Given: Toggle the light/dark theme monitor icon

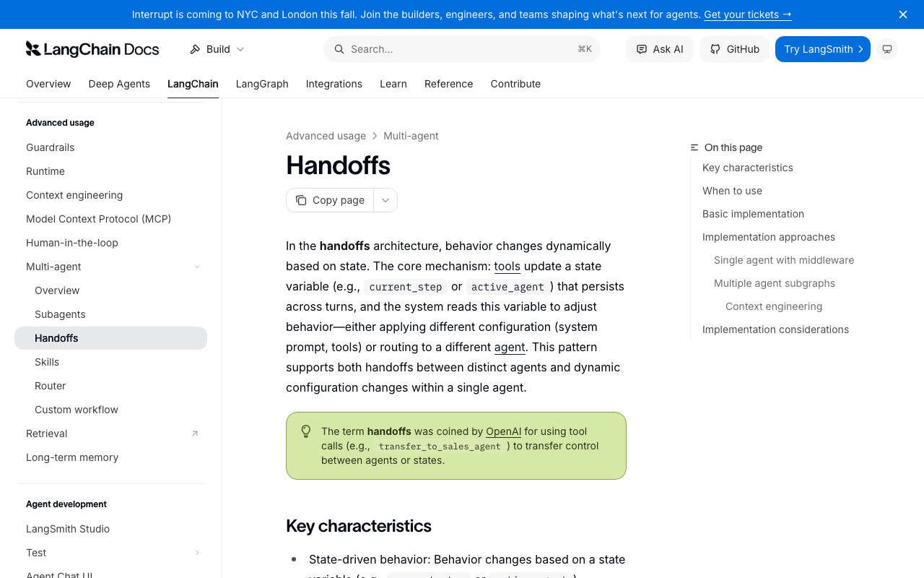Looking at the screenshot, I should coord(887,49).
